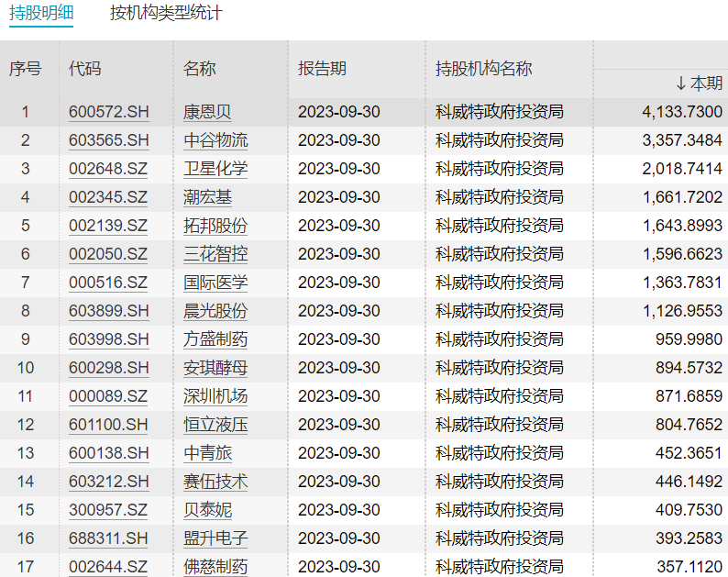Click the 代码 column header
This screenshot has height=577, width=728.
coord(85,69)
